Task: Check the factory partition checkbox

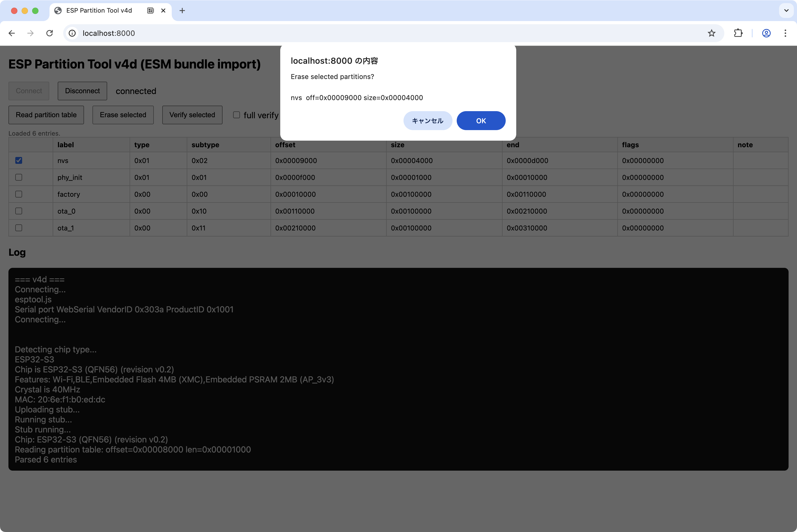Action: tap(19, 194)
